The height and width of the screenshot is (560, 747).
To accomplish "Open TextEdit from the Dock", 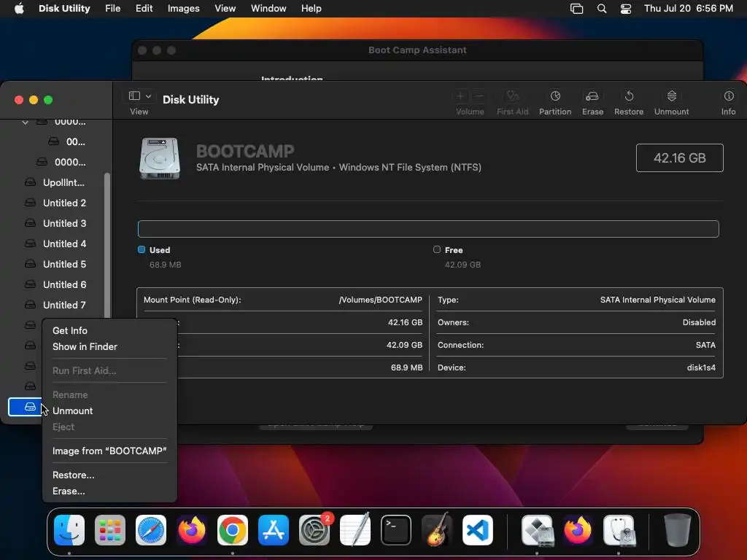I will point(355,529).
